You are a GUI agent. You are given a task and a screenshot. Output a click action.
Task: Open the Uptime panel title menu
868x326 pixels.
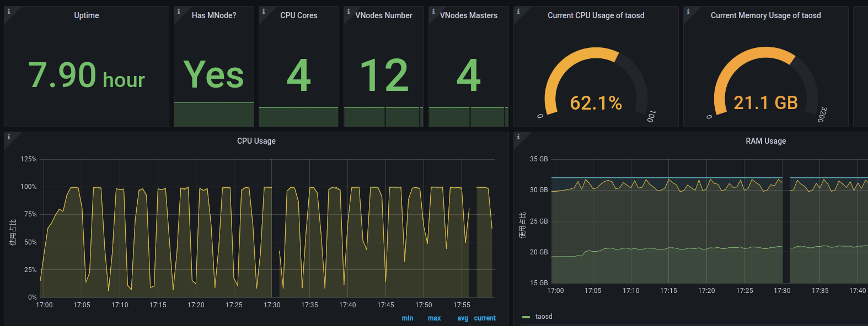[x=87, y=15]
